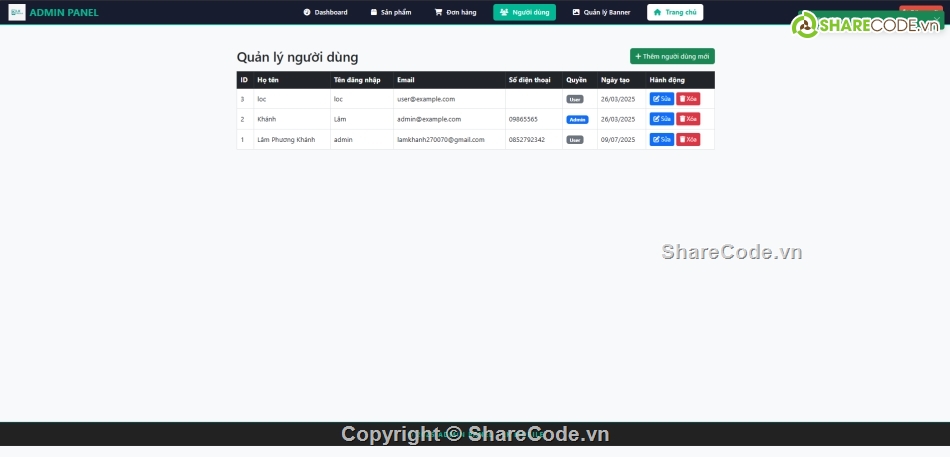Click the date 09/07/2025
Viewport: 950px width, 457px height.
pos(618,139)
